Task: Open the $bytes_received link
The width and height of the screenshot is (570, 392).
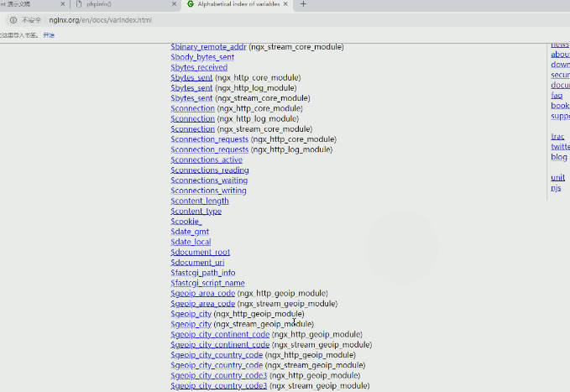Action: click(199, 67)
